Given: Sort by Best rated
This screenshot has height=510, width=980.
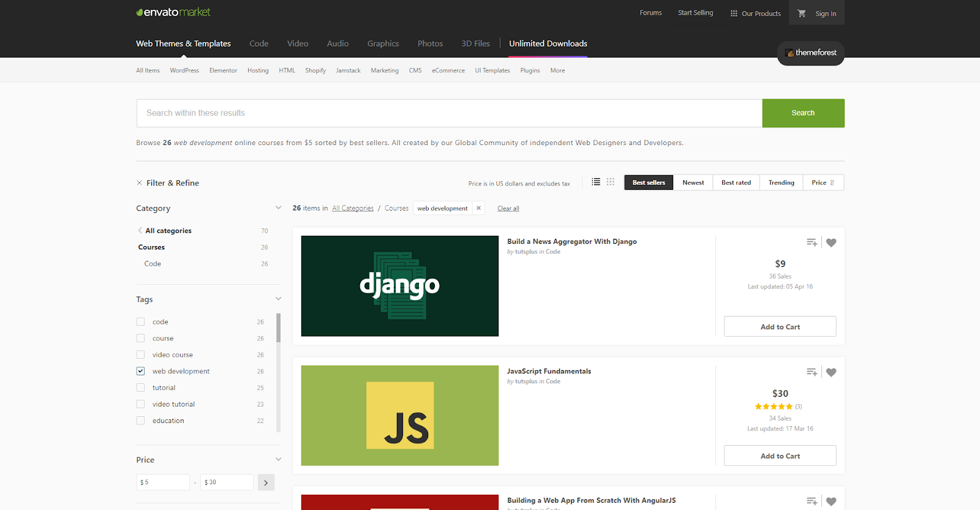Looking at the screenshot, I should (x=736, y=182).
